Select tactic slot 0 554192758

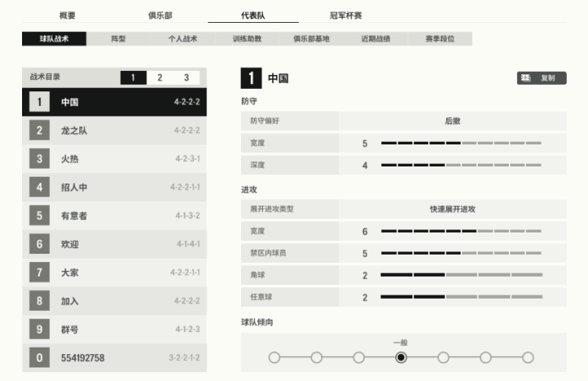coord(114,358)
